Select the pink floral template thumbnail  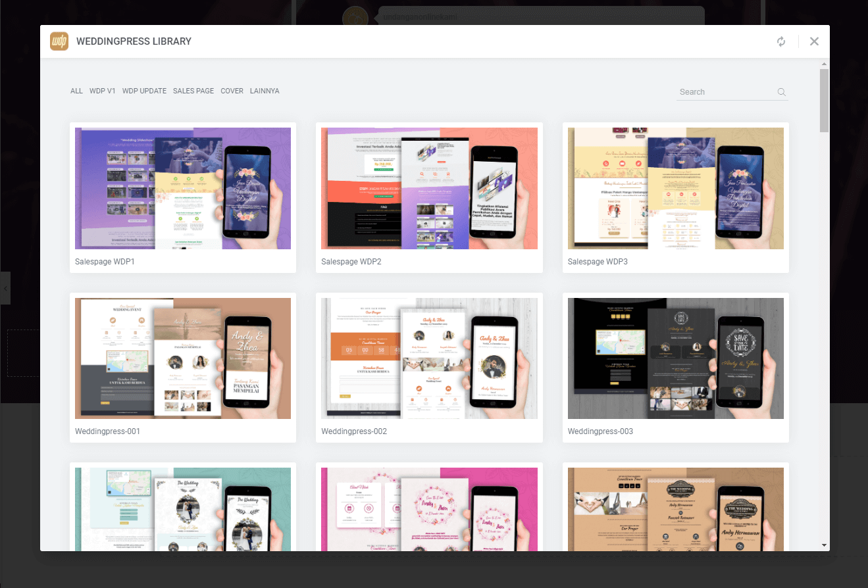[x=429, y=509]
